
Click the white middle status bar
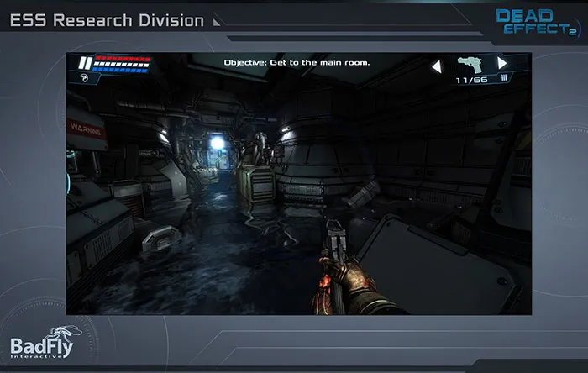[121, 65]
